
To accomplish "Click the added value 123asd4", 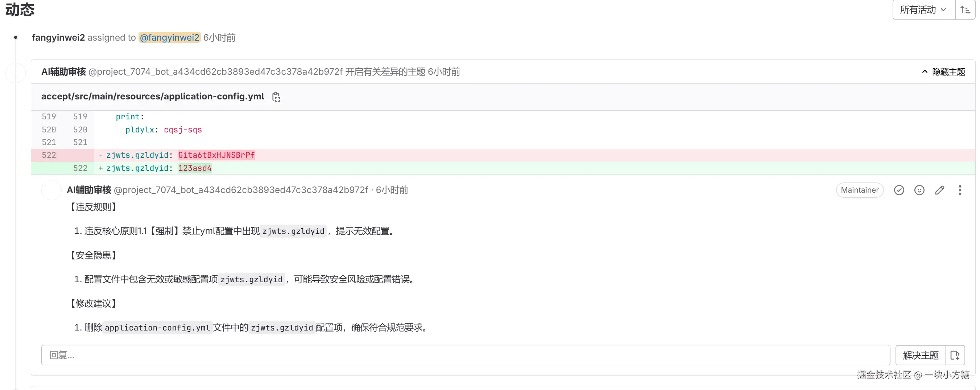I will coord(195,168).
